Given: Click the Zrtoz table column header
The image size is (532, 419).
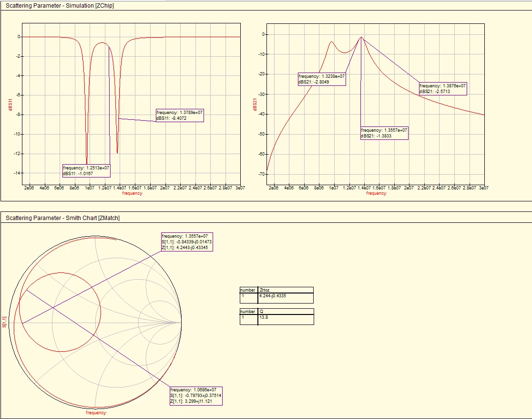Looking at the screenshot, I should coord(286,290).
